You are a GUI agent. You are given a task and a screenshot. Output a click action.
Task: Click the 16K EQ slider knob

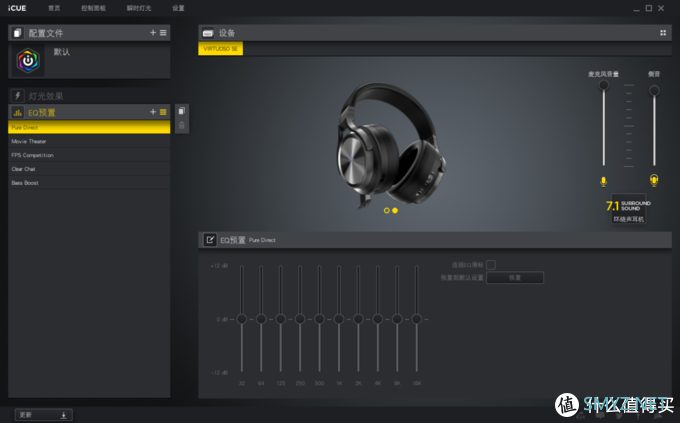pos(416,319)
